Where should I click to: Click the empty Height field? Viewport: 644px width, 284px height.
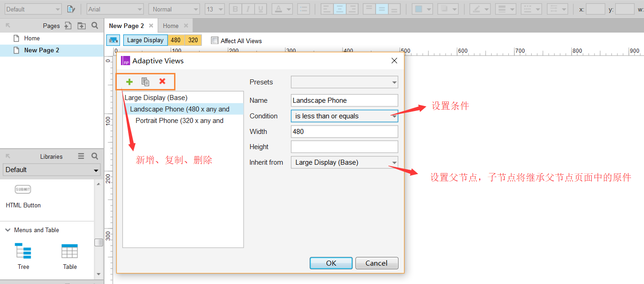pos(344,147)
